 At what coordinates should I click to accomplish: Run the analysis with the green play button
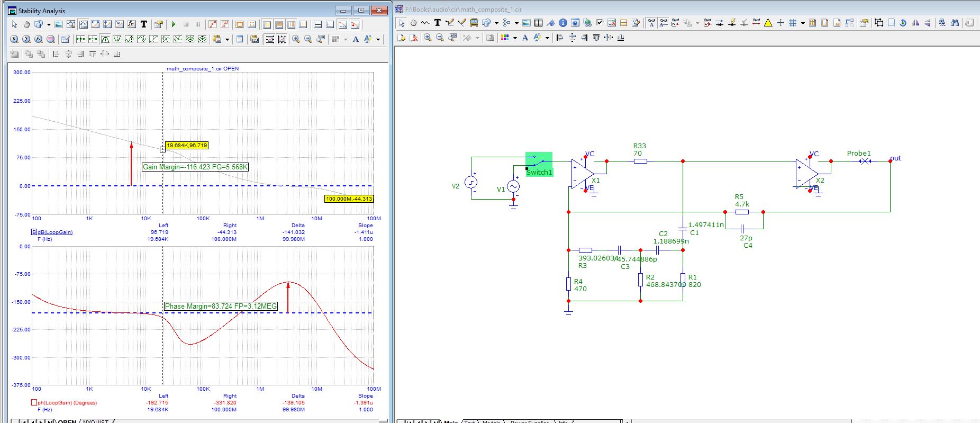tap(174, 24)
